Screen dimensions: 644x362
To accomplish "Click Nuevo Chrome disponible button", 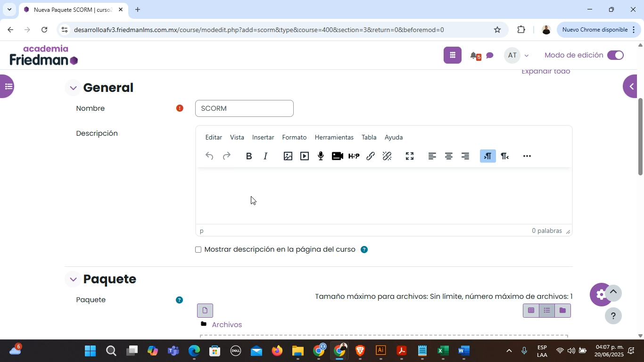I will (x=599, y=30).
